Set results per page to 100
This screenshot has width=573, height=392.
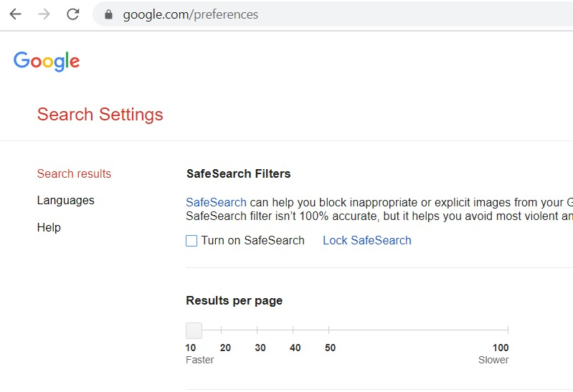coord(508,330)
